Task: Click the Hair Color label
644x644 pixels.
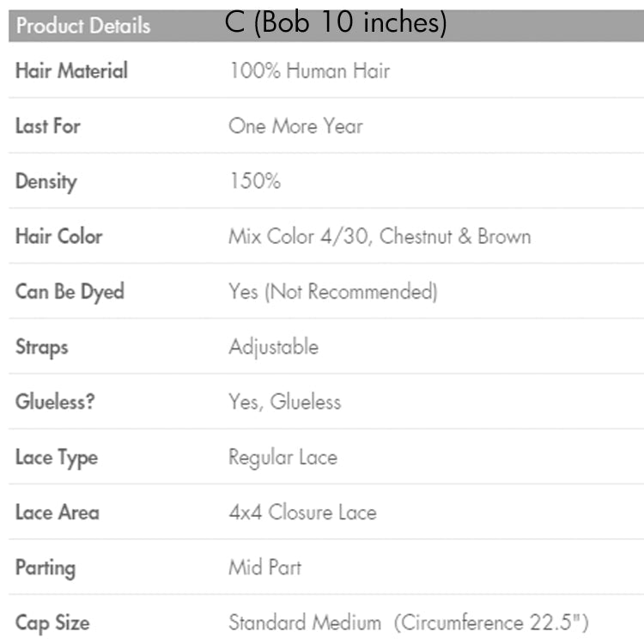Action: [58, 236]
